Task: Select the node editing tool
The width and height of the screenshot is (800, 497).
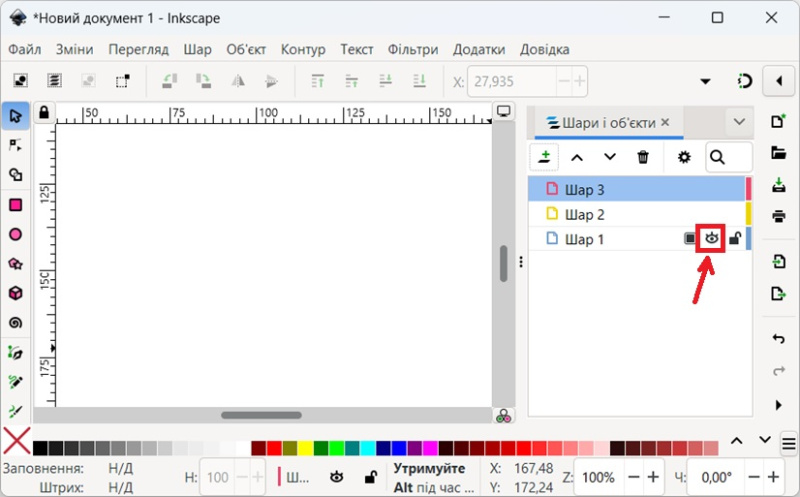Action: point(15,145)
